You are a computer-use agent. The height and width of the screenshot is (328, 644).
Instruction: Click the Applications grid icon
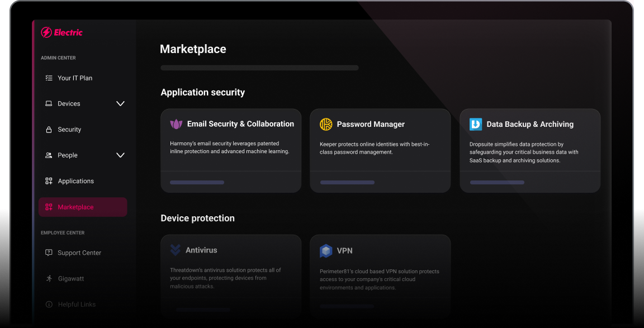pos(49,181)
